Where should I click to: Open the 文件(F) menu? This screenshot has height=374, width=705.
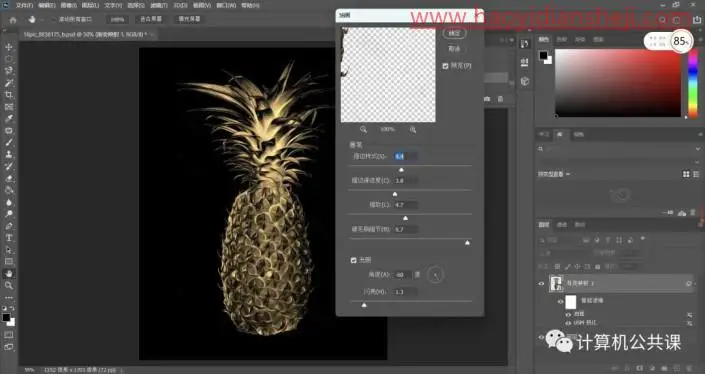[x=24, y=6]
